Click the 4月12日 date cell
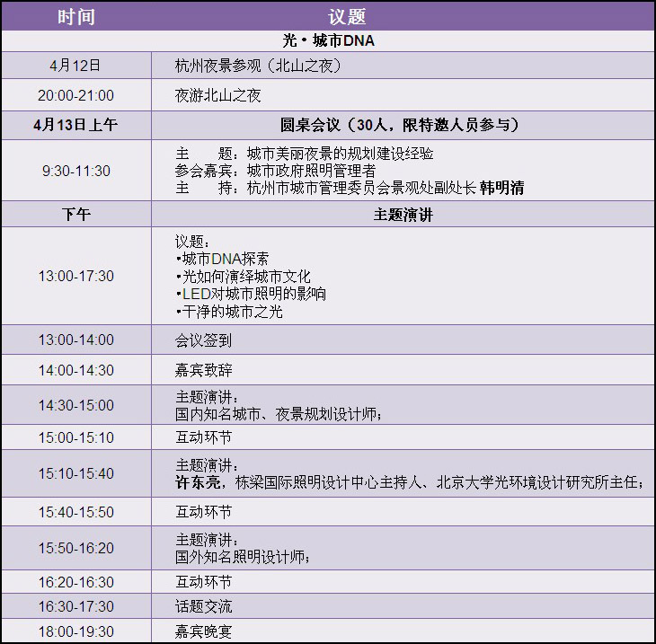The height and width of the screenshot is (644, 656). 75,66
